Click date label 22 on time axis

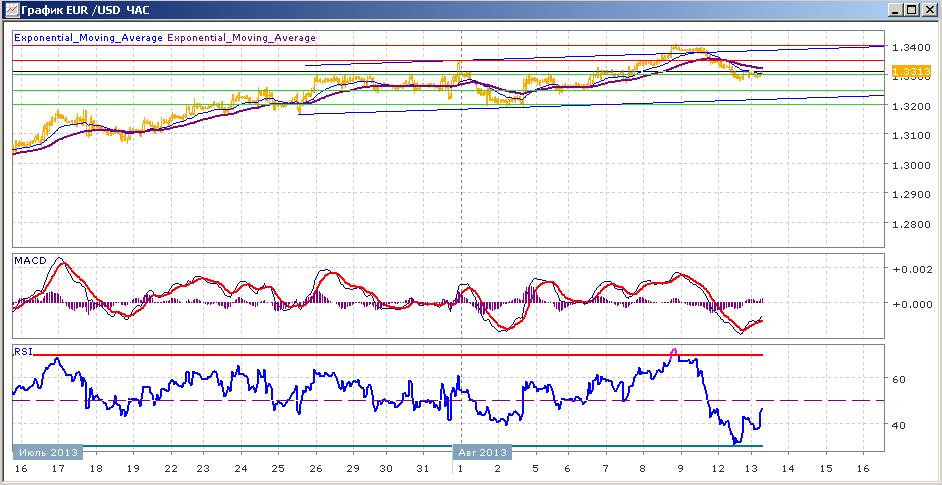coord(171,468)
